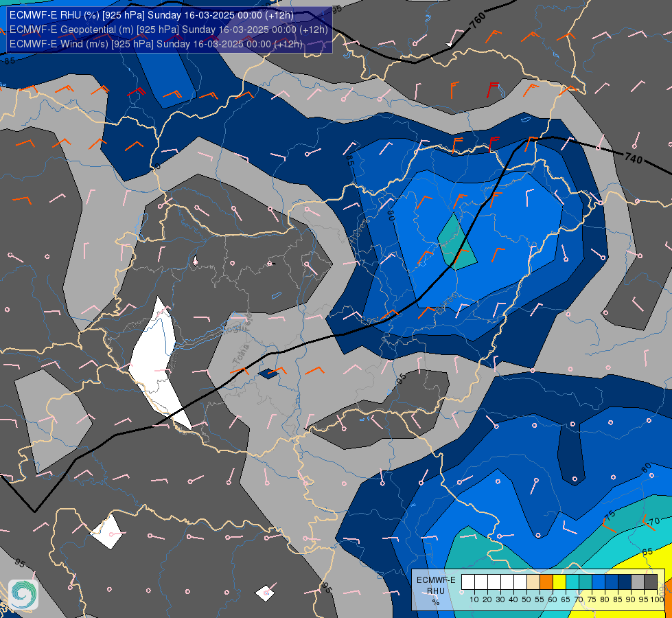Screen dimensions: 672x618
Task: Click the swirl logo icon in the corner
Action: point(23,595)
